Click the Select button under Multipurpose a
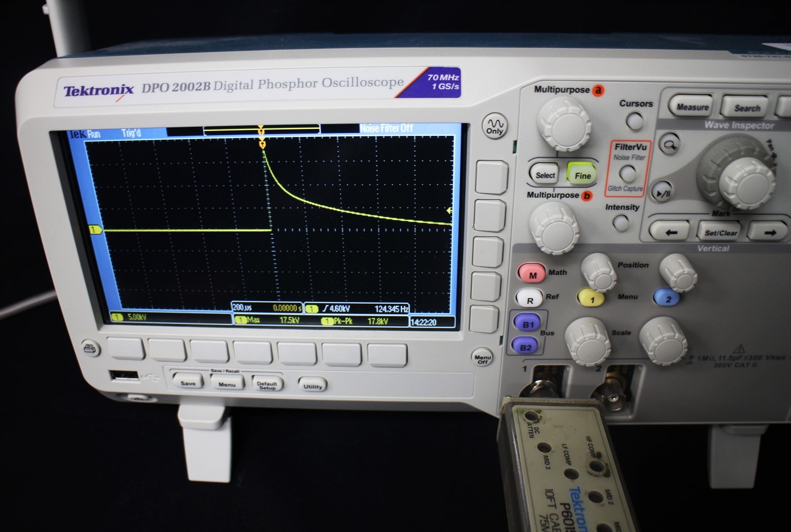Screen dimensions: 791x532 [x=544, y=174]
